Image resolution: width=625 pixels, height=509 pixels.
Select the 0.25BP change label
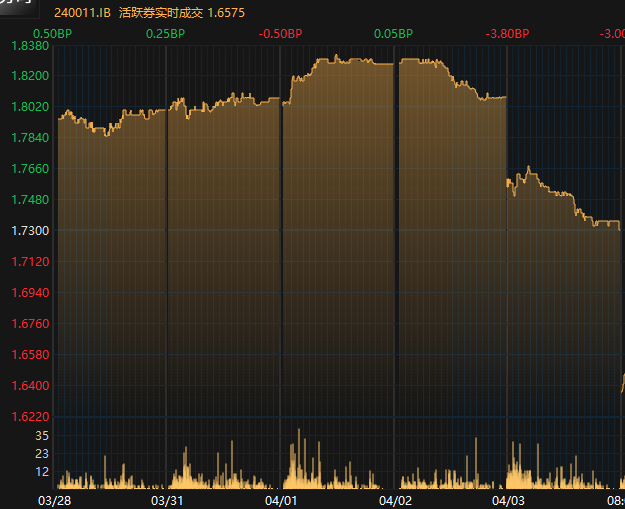tap(165, 34)
